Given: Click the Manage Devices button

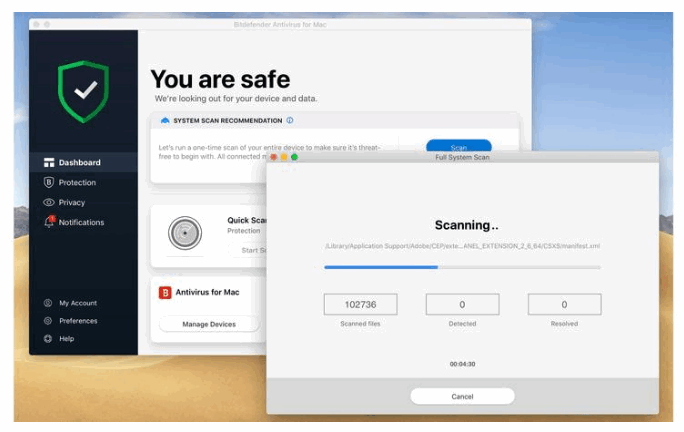Looking at the screenshot, I should (x=209, y=324).
